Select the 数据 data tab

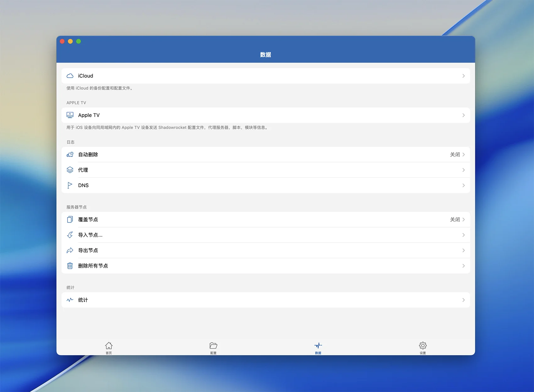(318, 347)
